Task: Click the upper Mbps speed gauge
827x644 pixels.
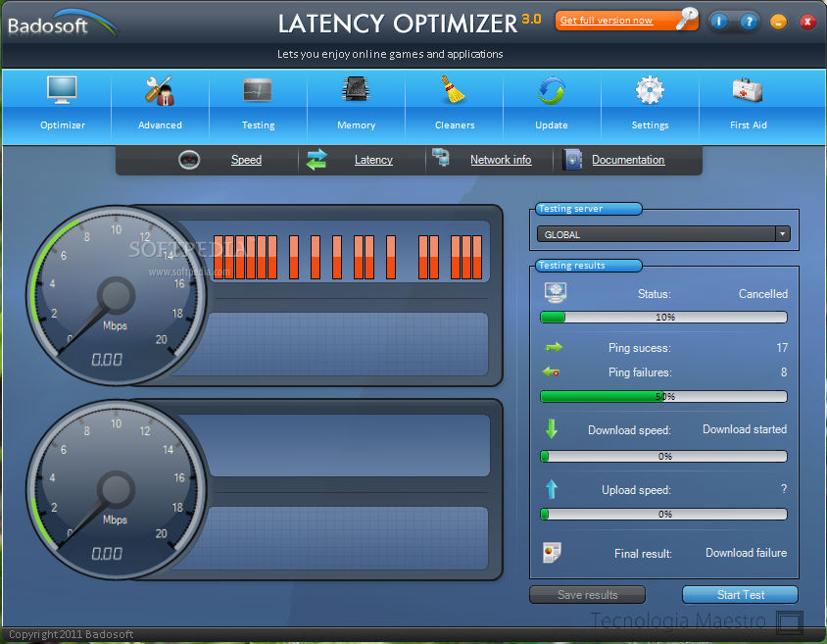Action: pos(116,295)
